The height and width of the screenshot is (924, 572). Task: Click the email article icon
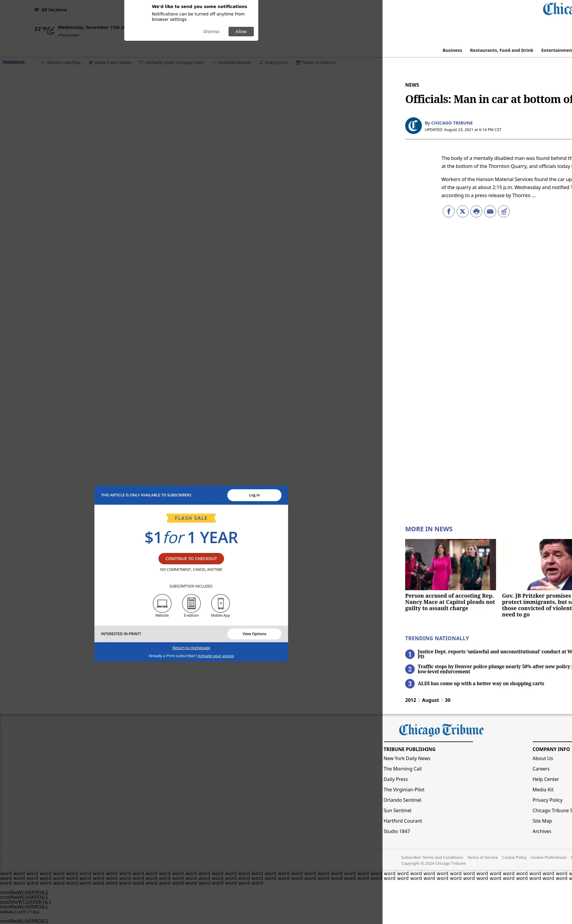490,211
